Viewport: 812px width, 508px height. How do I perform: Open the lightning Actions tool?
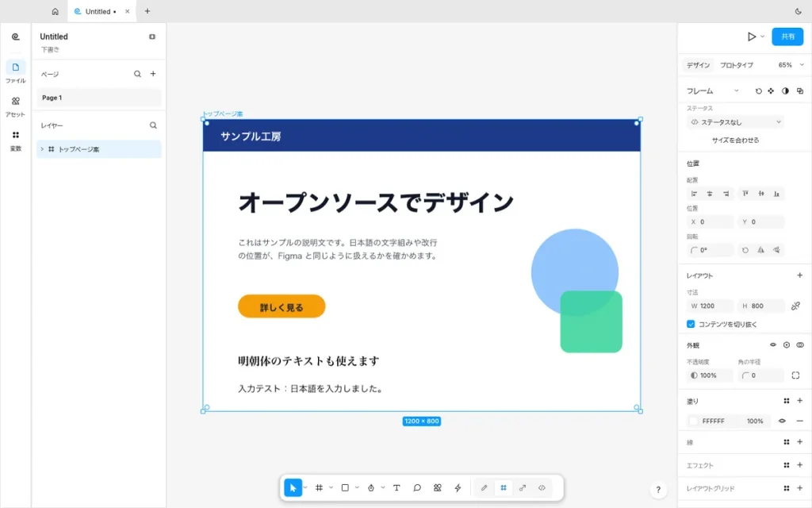(x=458, y=488)
